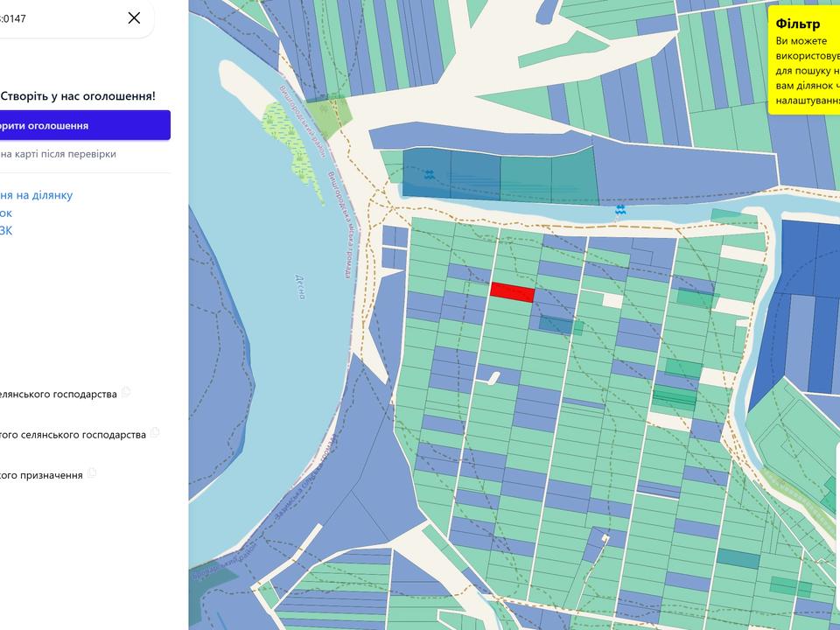The image size is (840, 630).
Task: Click the water icon on the dark teal pond
Action: (429, 174)
